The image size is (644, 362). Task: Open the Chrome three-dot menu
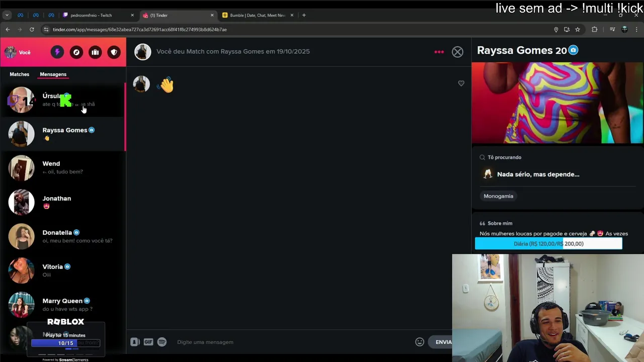click(637, 30)
